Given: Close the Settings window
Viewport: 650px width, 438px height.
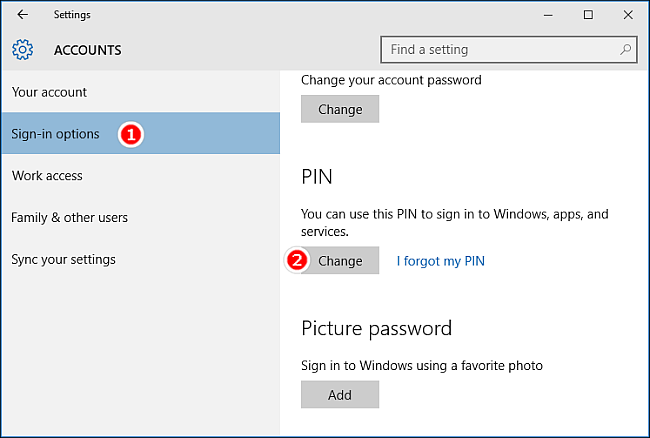Looking at the screenshot, I should tap(628, 15).
